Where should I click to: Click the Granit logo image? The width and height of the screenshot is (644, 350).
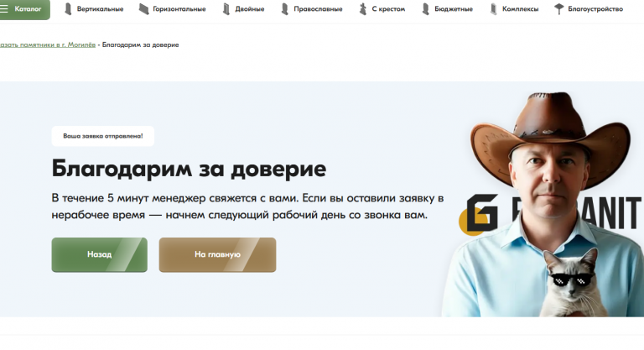click(x=550, y=213)
